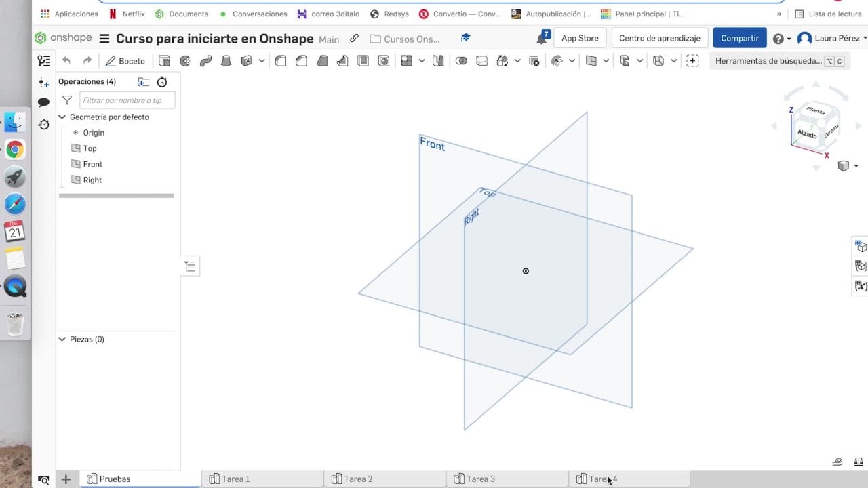Viewport: 868px width, 488px height.
Task: Select the Extrude tool in toolbar
Action: pyautogui.click(x=164, y=61)
